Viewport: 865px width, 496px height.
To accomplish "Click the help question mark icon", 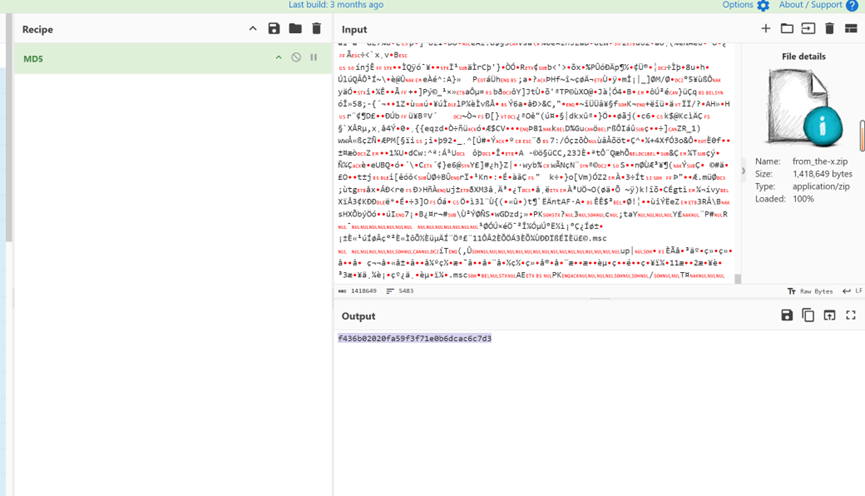I will pos(852,6).
